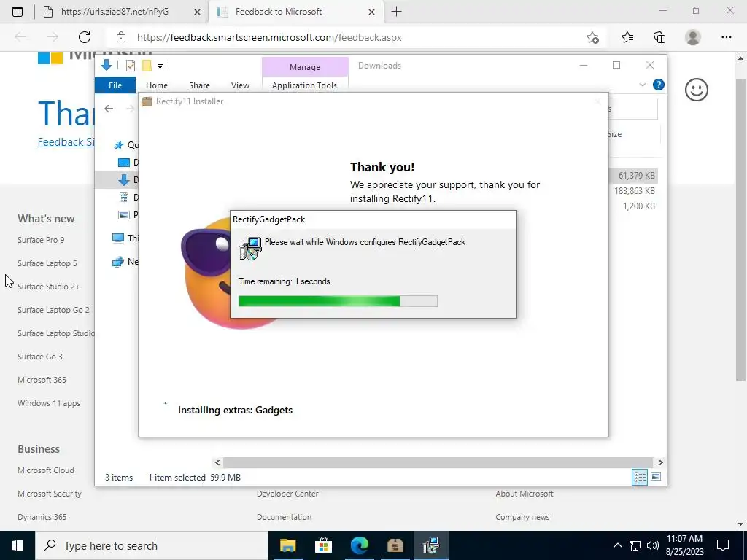Open a new browser tab
The height and width of the screenshot is (560, 747).
click(x=396, y=12)
